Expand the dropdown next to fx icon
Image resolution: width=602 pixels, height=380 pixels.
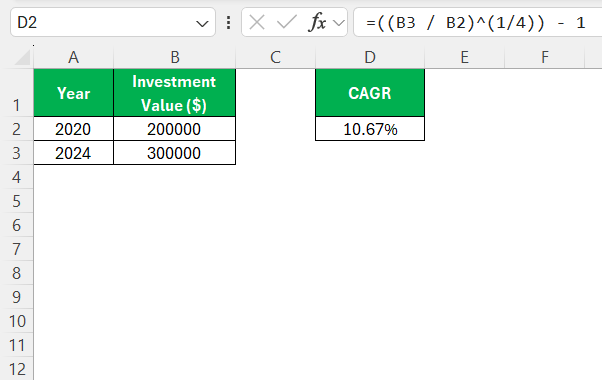[x=339, y=23]
